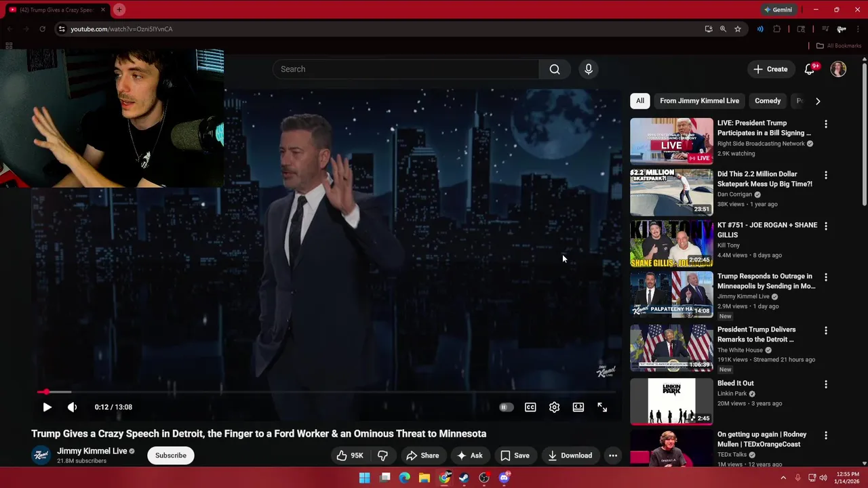Open options for Rodney Mullen TEDx video

coord(825,435)
